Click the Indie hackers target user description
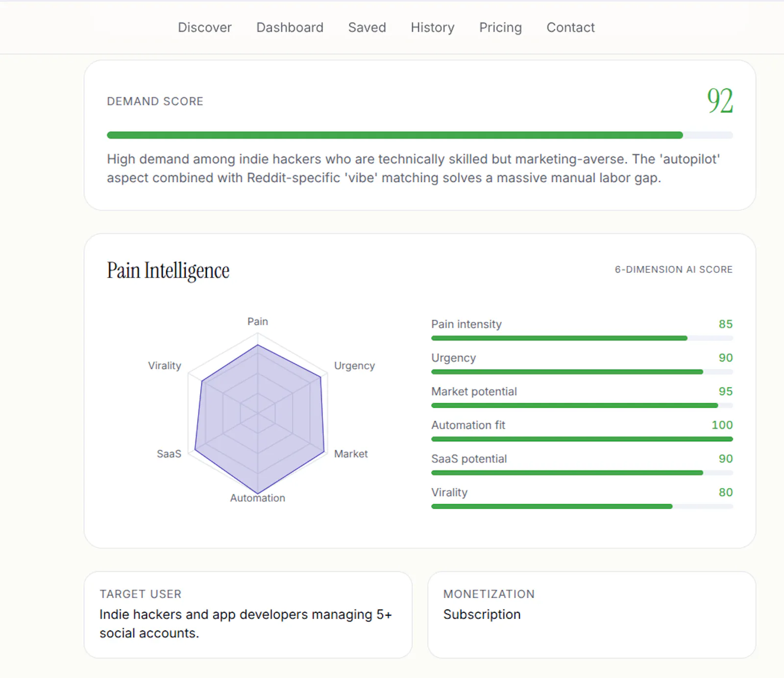This screenshot has width=784, height=678. (245, 624)
